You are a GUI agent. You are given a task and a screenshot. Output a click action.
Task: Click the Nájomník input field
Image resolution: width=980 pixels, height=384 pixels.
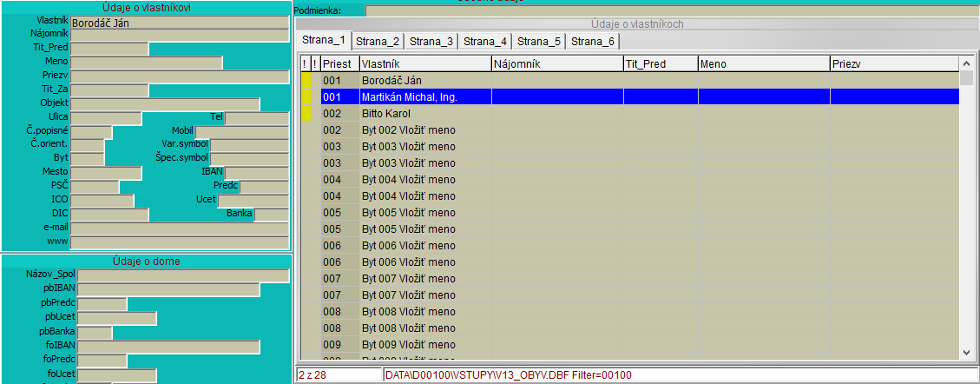180,35
